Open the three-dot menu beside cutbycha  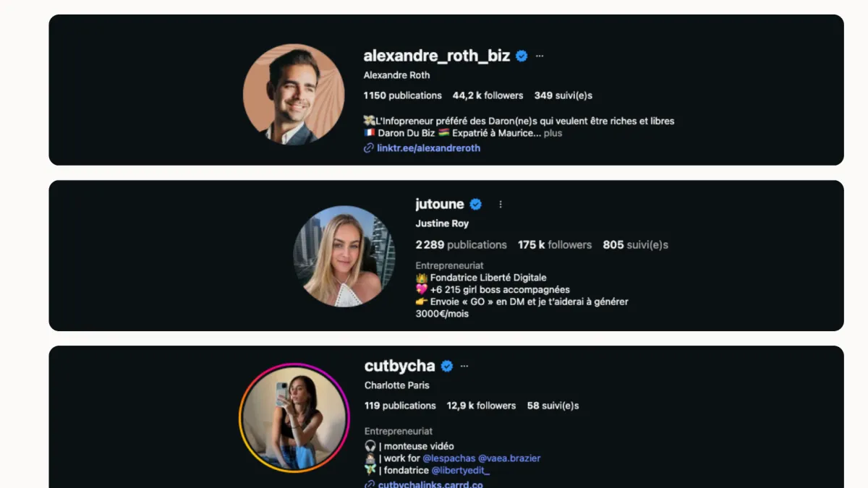[x=464, y=366]
